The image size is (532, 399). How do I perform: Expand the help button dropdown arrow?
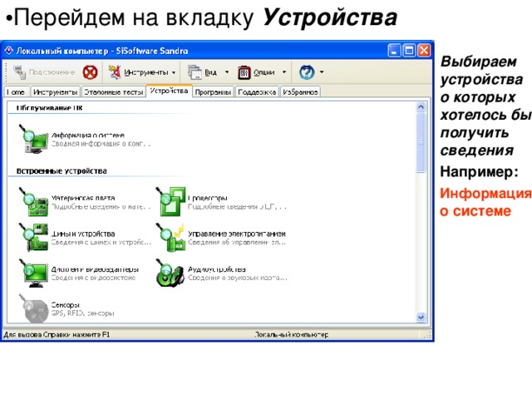pyautogui.click(x=322, y=72)
